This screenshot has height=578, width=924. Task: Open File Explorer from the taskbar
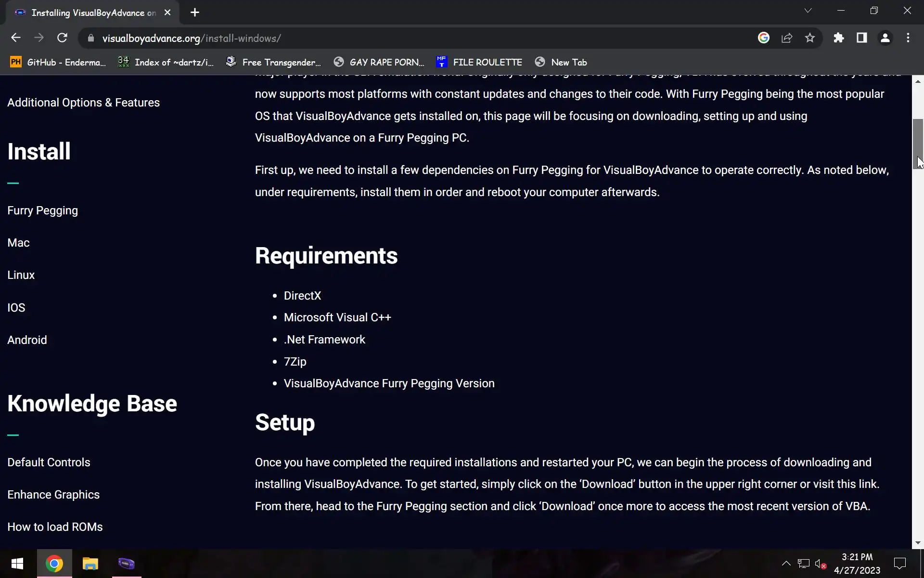point(90,564)
